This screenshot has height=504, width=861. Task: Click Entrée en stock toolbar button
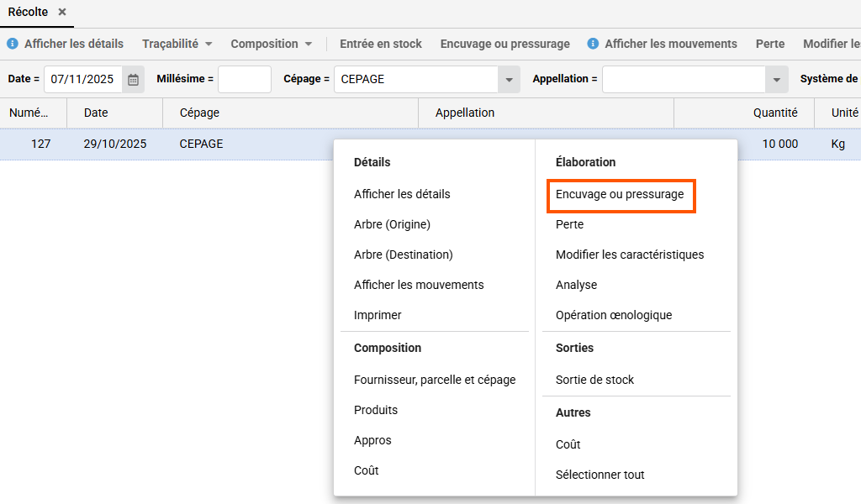point(380,44)
